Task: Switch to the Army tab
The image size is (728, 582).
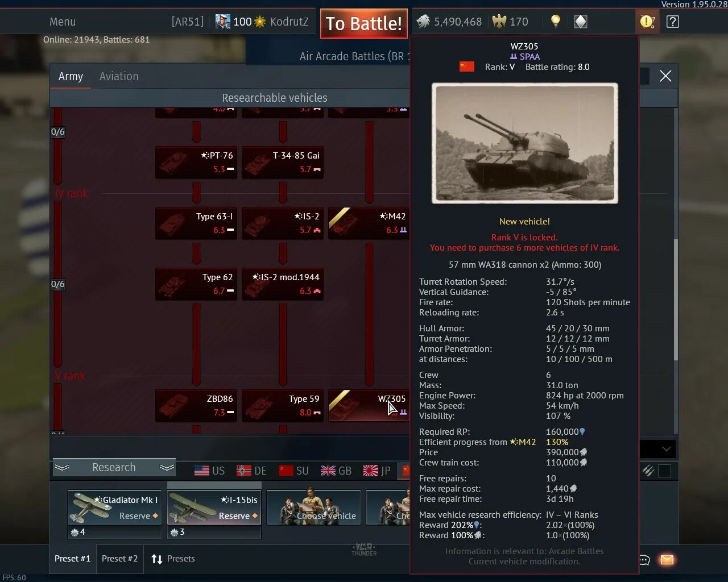Action: pos(71,76)
